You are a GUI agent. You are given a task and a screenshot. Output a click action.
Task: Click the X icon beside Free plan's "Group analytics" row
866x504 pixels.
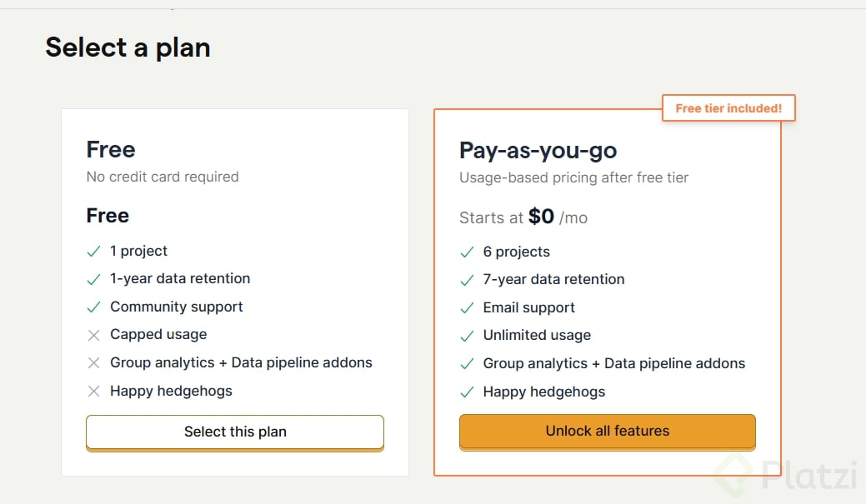coord(93,363)
